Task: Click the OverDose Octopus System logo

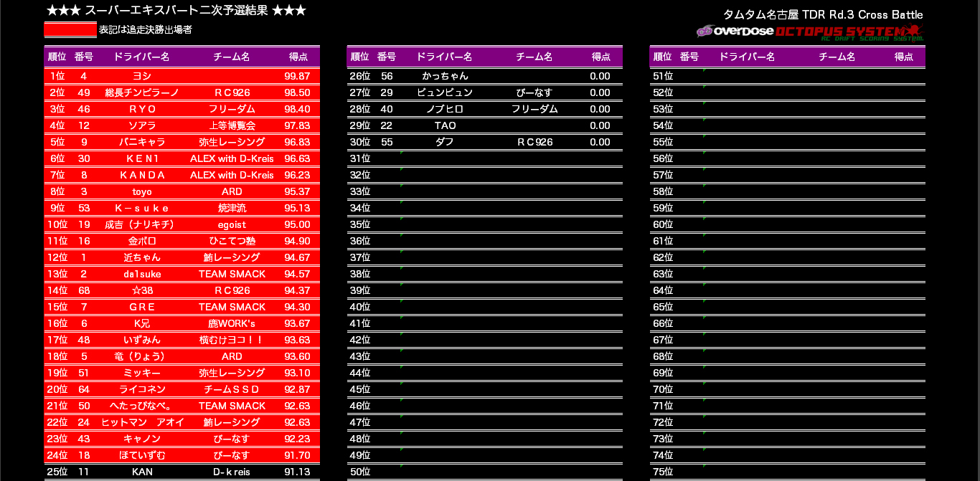Action: coord(809,32)
